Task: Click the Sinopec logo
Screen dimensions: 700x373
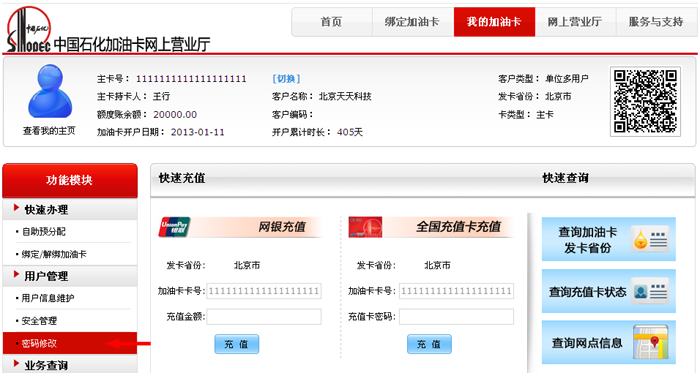Action: click(29, 29)
